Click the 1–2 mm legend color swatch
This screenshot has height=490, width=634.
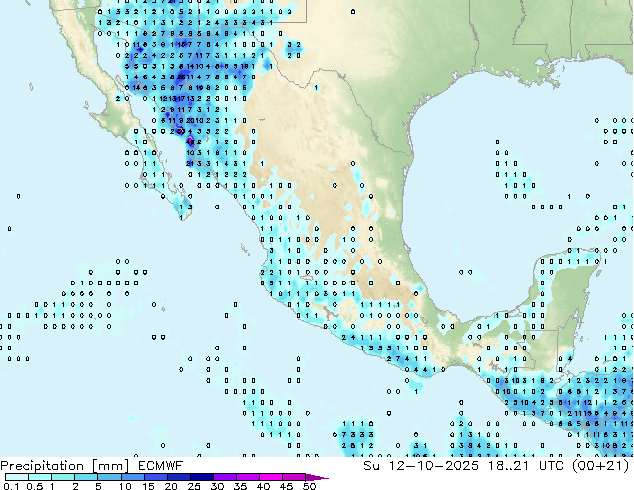(63, 477)
